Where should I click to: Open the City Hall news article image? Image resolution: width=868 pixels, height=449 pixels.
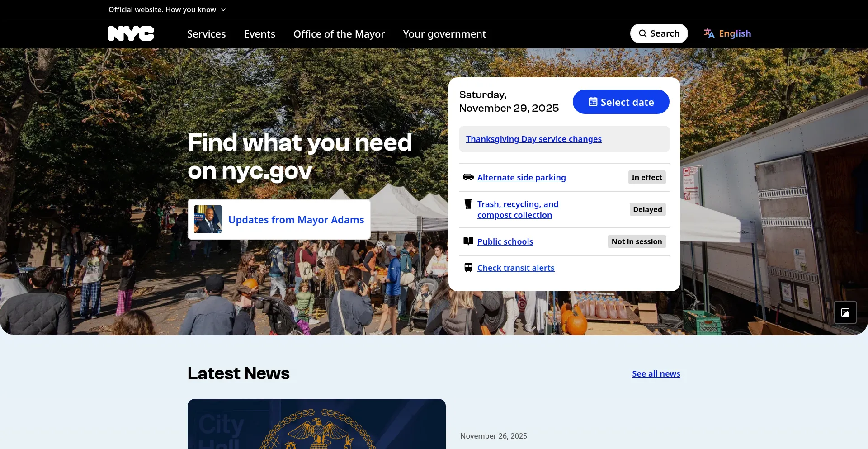click(x=316, y=424)
